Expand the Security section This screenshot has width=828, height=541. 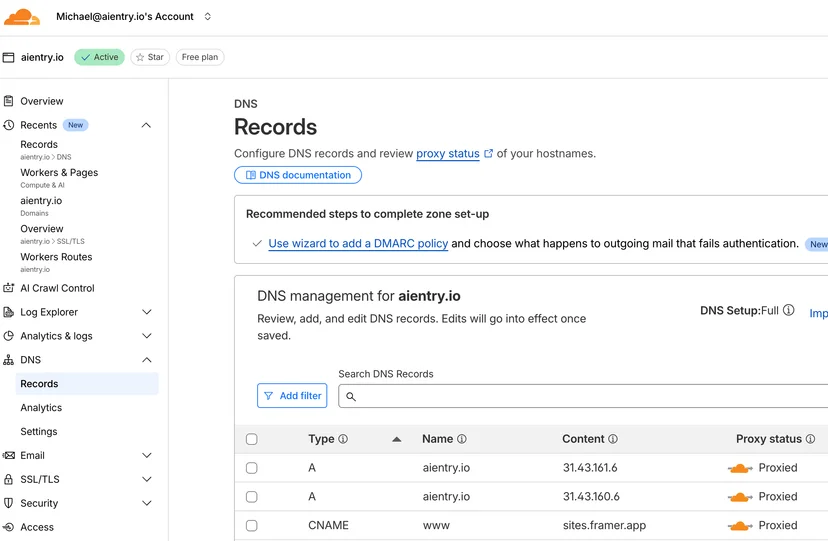(x=147, y=503)
